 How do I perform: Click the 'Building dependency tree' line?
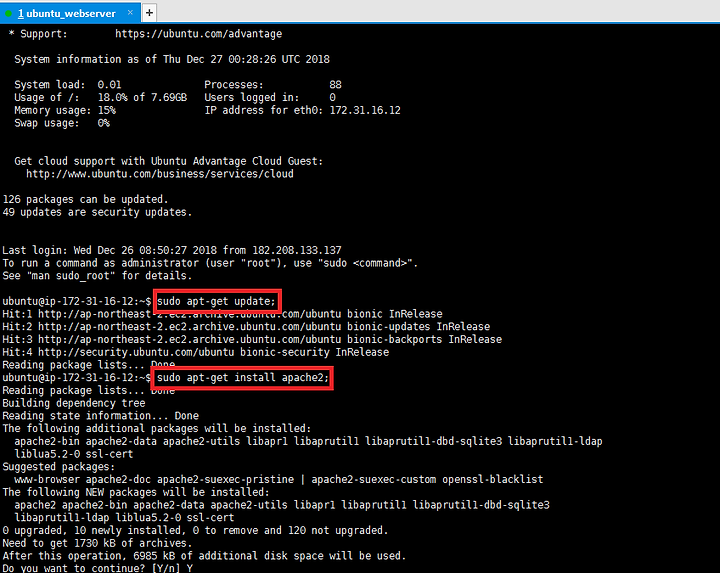[73, 403]
